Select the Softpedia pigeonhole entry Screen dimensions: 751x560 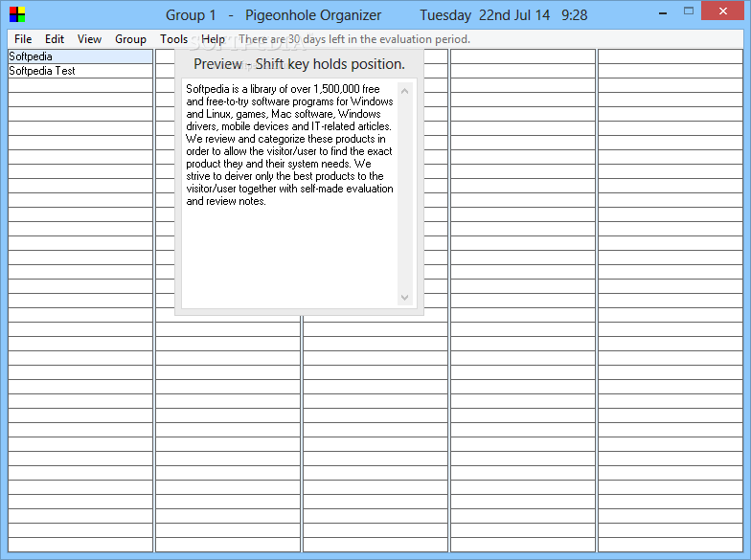pyautogui.click(x=80, y=56)
